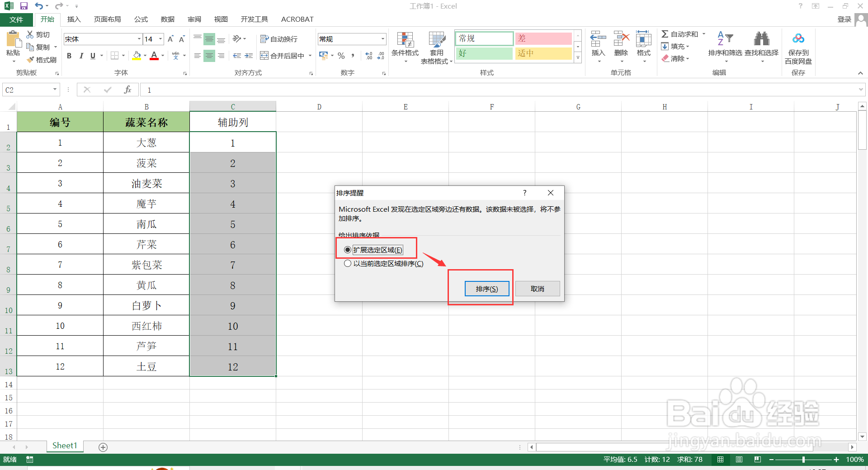Click the Undo arrow icon
This screenshot has height=470, width=868.
(x=39, y=6)
